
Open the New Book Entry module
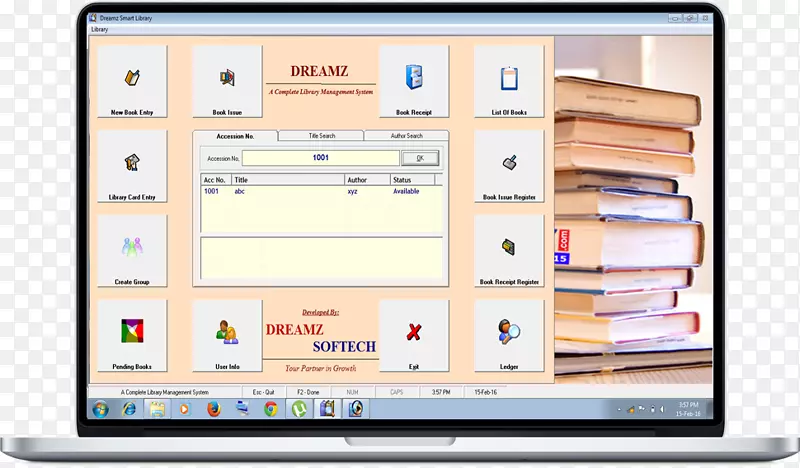pyautogui.click(x=131, y=80)
